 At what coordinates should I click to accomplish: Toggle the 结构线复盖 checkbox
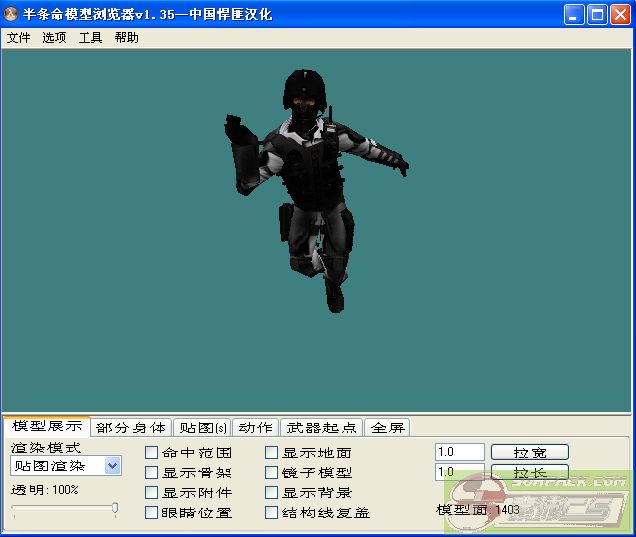click(272, 513)
